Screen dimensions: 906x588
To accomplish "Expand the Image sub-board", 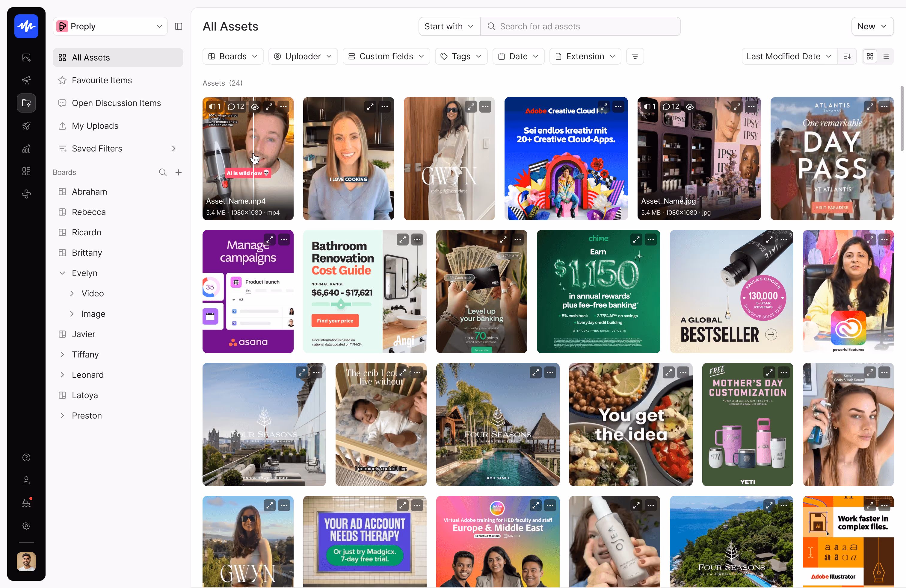I will (x=72, y=314).
